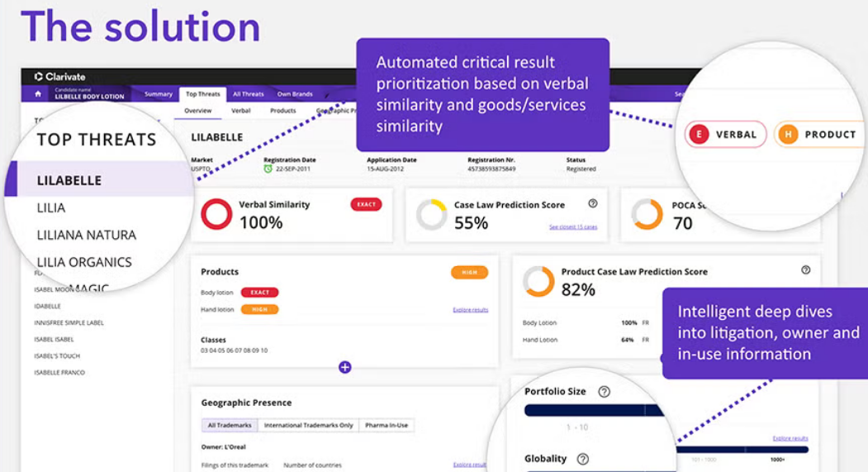Image resolution: width=868 pixels, height=472 pixels.
Task: Select ISABEL'S TOUCH threat
Action: pyautogui.click(x=57, y=356)
